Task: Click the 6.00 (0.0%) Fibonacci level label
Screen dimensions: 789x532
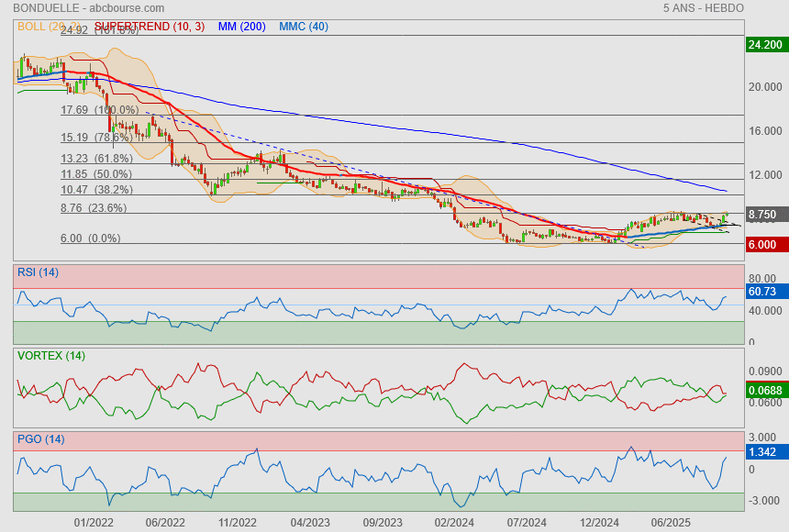Action: coord(90,238)
